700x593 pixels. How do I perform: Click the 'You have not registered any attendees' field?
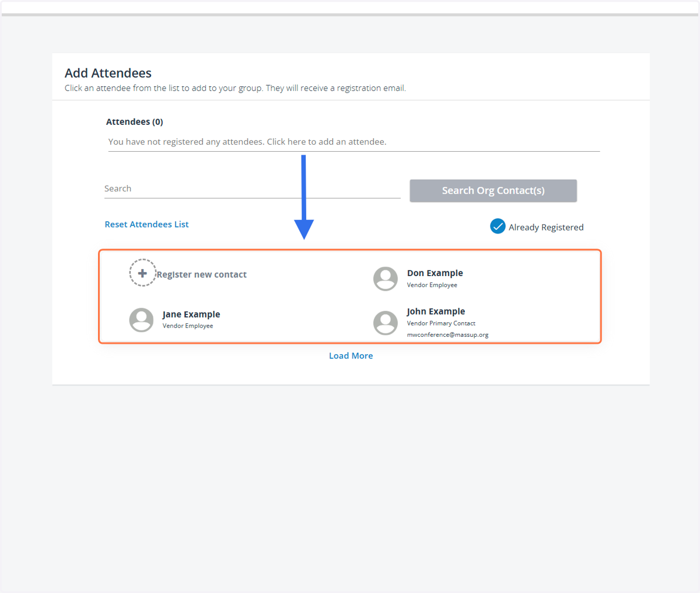click(353, 142)
